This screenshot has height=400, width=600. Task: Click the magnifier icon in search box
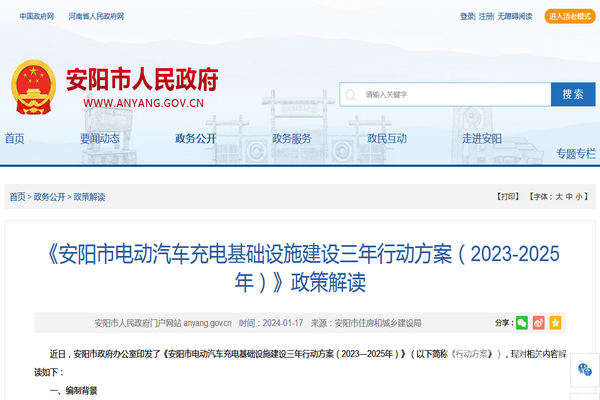click(350, 94)
